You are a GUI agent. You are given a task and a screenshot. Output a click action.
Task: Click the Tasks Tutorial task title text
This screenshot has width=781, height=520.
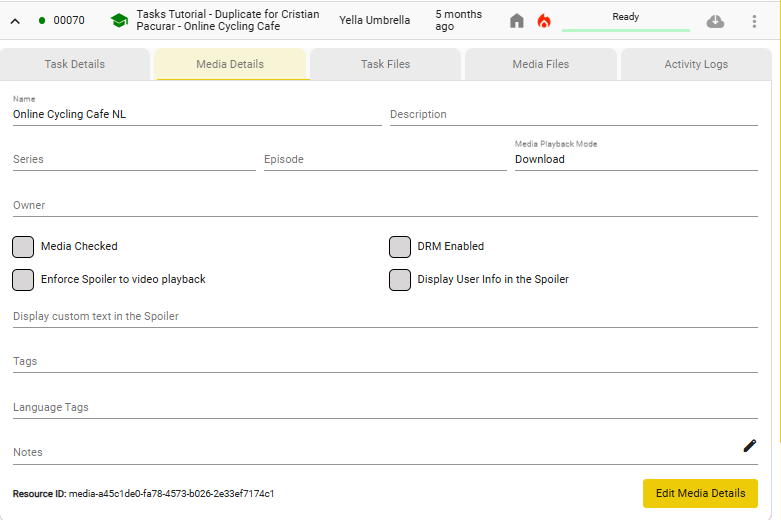[x=228, y=20]
